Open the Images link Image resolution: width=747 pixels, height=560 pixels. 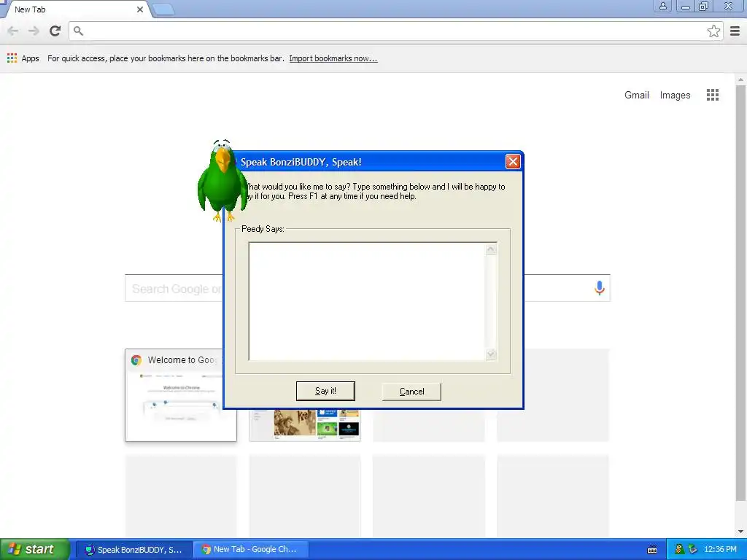pos(675,95)
